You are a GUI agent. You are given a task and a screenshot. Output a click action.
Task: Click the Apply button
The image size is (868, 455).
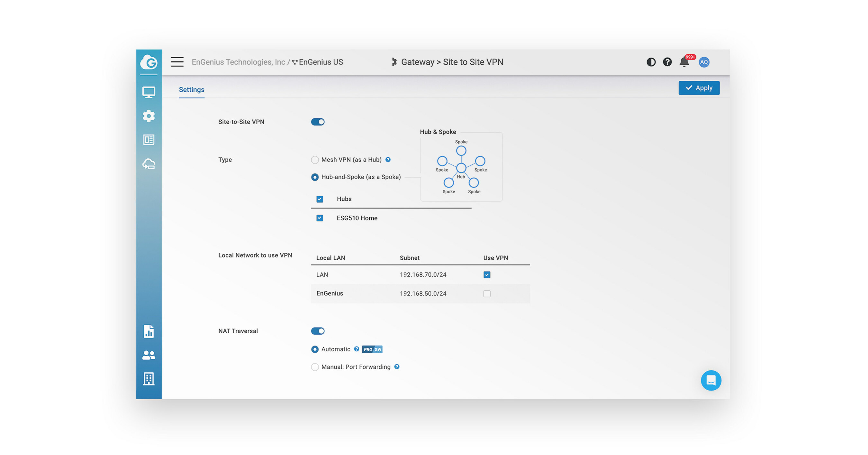tap(699, 88)
